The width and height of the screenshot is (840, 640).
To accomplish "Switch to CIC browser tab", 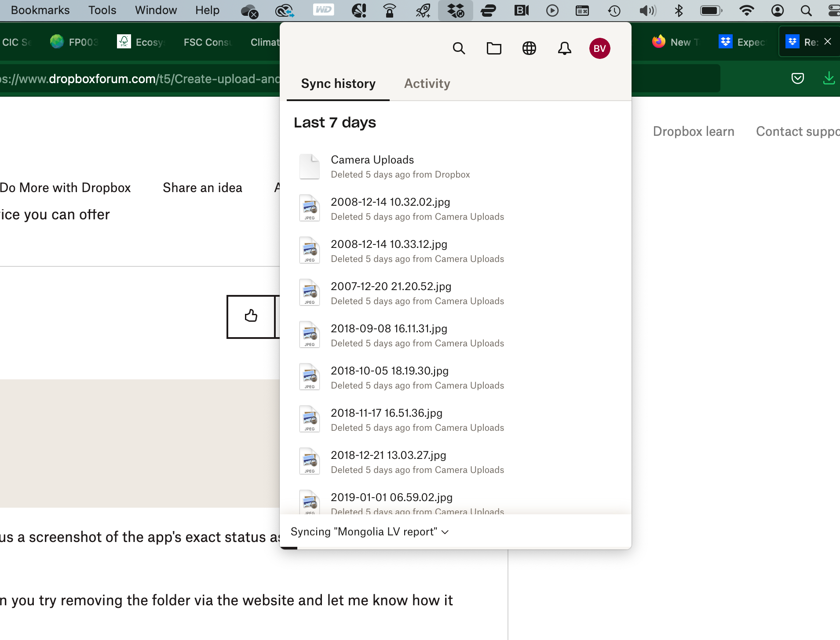I will point(18,42).
